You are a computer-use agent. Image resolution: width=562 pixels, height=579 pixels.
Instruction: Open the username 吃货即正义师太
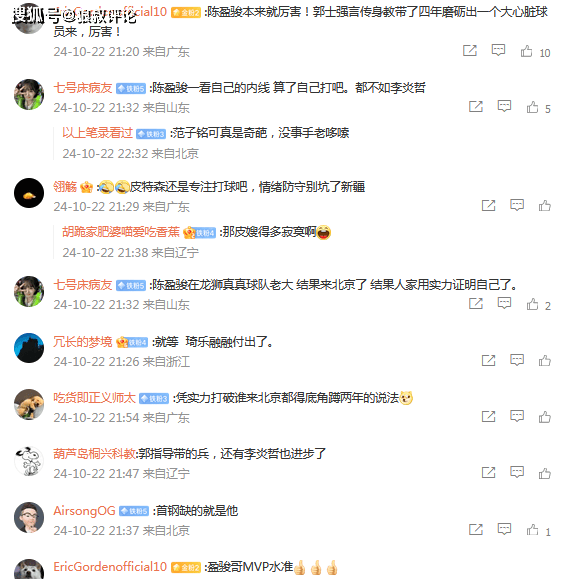point(95,398)
